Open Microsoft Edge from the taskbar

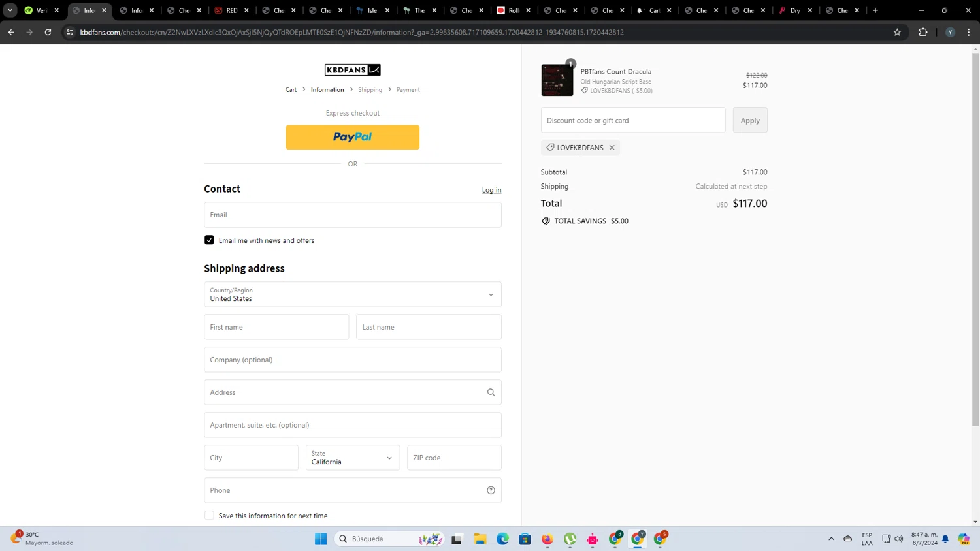click(x=502, y=539)
